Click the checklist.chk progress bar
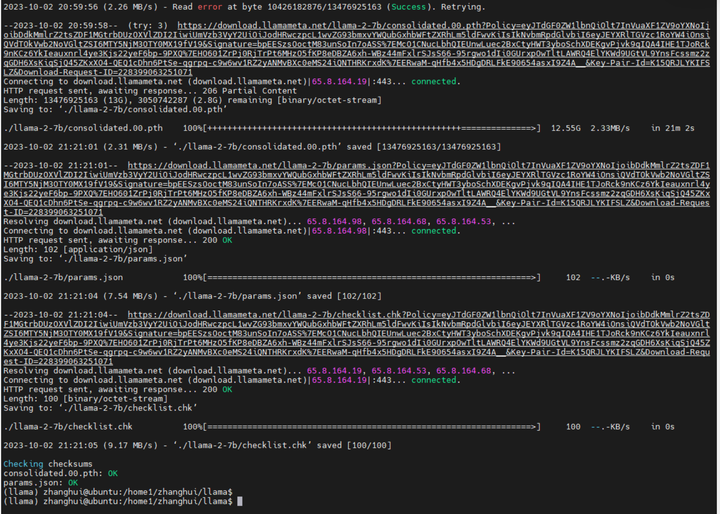This screenshot has width=720, height=514. tap(361, 427)
